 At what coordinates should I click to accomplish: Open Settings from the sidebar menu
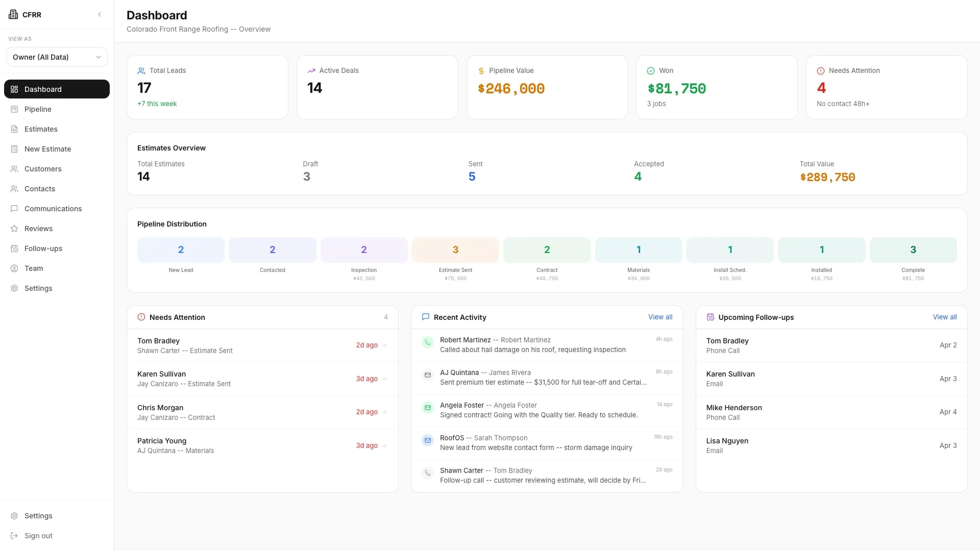(x=38, y=288)
